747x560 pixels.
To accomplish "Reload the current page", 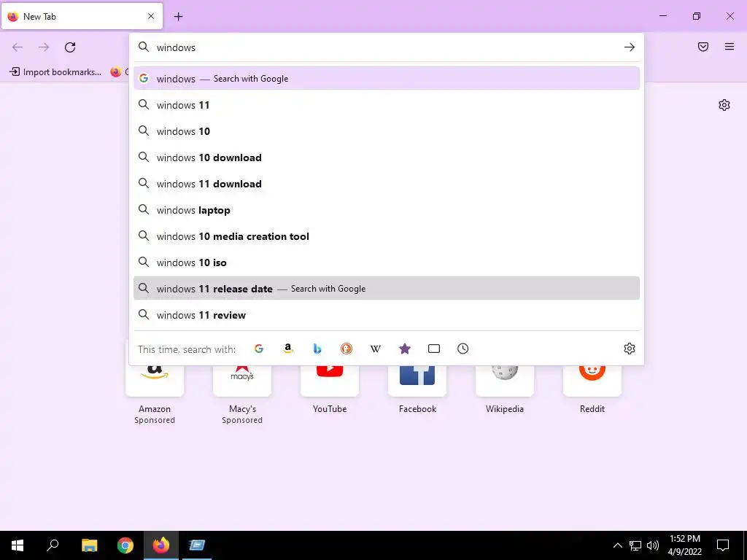I will [x=70, y=47].
